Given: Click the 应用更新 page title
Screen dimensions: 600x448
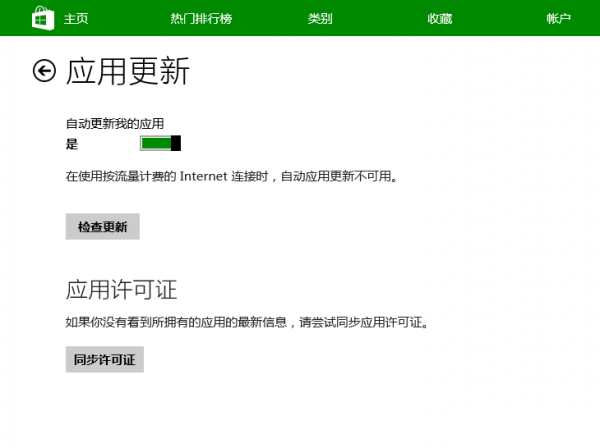Looking at the screenshot, I should coord(128,71).
